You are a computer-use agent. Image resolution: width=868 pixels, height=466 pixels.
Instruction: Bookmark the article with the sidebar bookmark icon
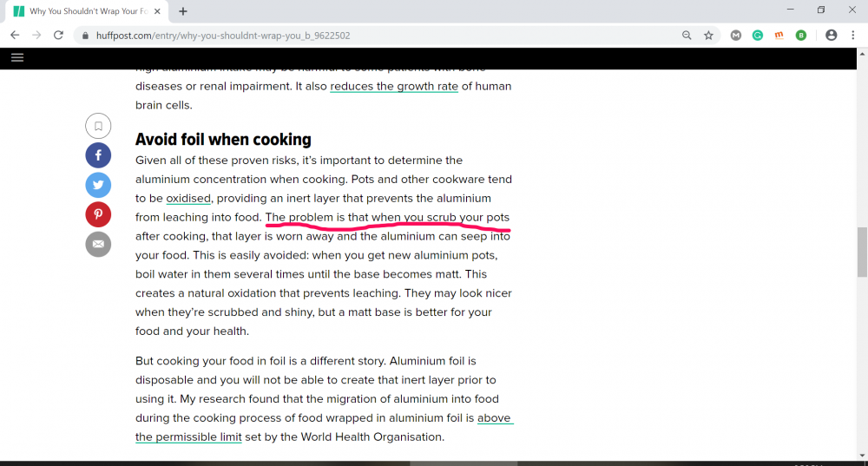[98, 126]
